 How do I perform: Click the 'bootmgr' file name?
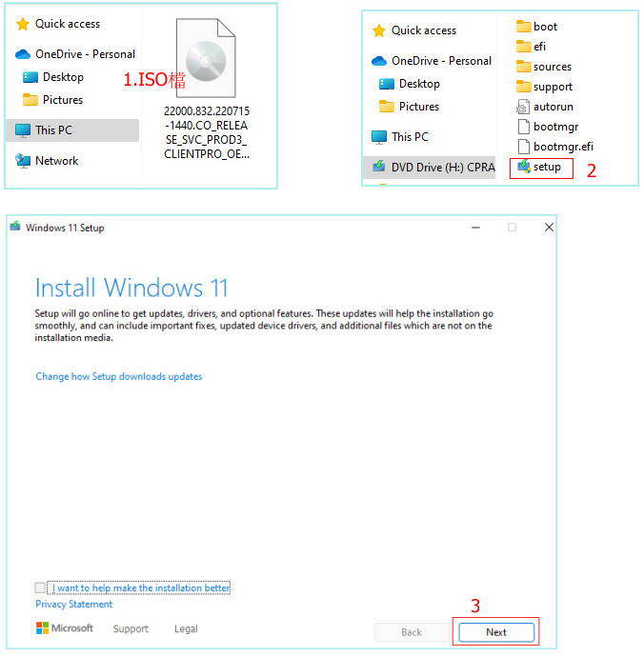(x=556, y=127)
